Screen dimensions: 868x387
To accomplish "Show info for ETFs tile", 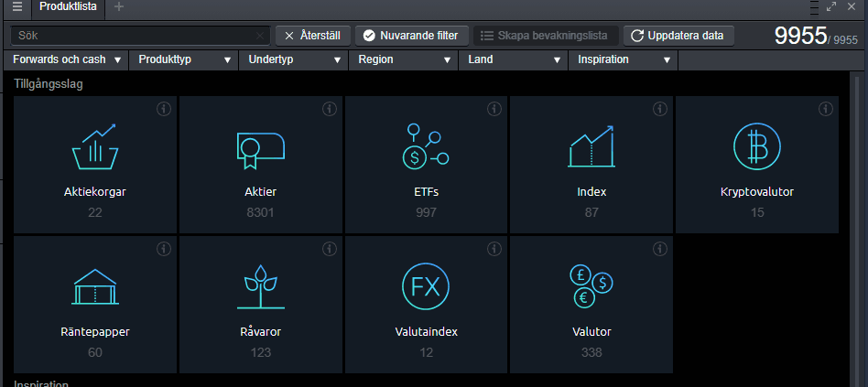I will click(494, 109).
